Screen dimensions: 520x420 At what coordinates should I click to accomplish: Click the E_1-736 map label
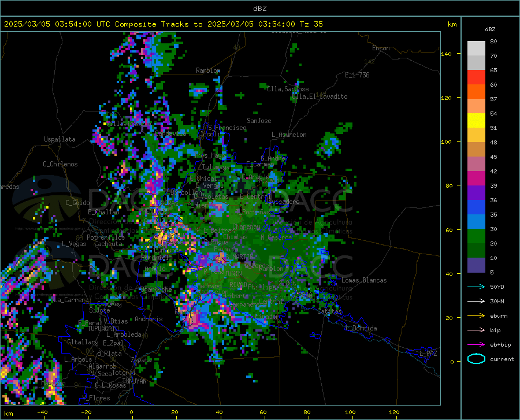click(x=357, y=75)
